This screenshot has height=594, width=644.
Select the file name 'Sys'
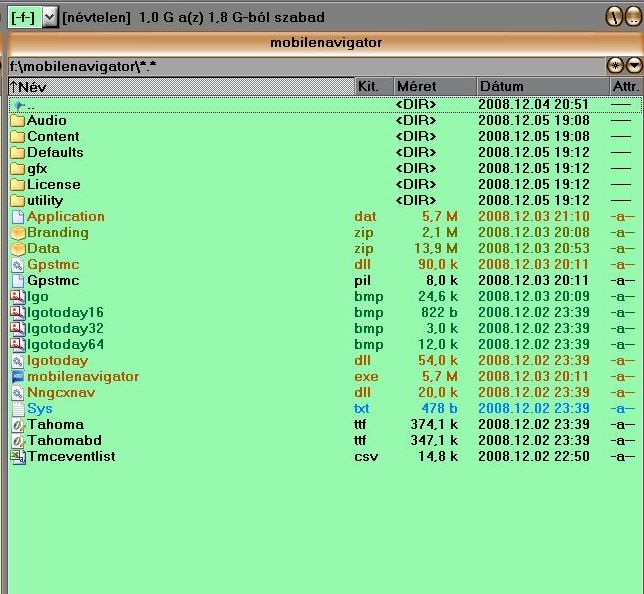(39, 409)
